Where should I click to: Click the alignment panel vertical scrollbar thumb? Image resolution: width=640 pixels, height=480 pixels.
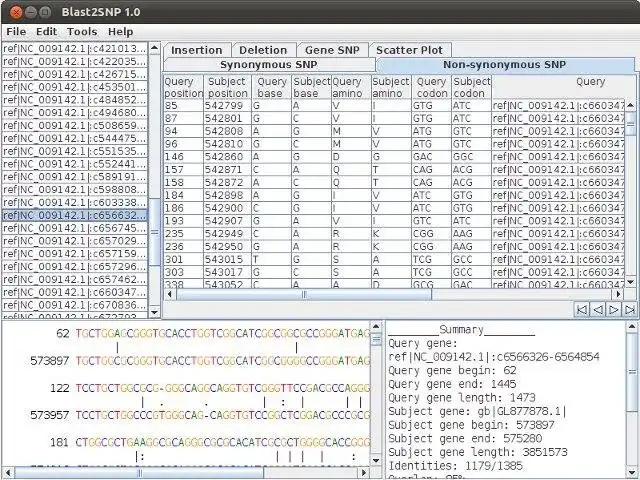[x=376, y=338]
